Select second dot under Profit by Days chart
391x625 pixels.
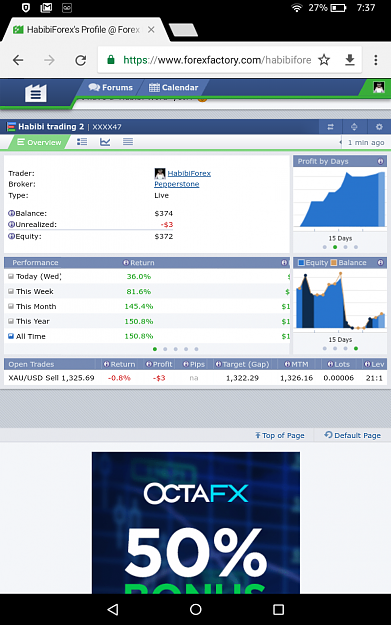(x=335, y=247)
